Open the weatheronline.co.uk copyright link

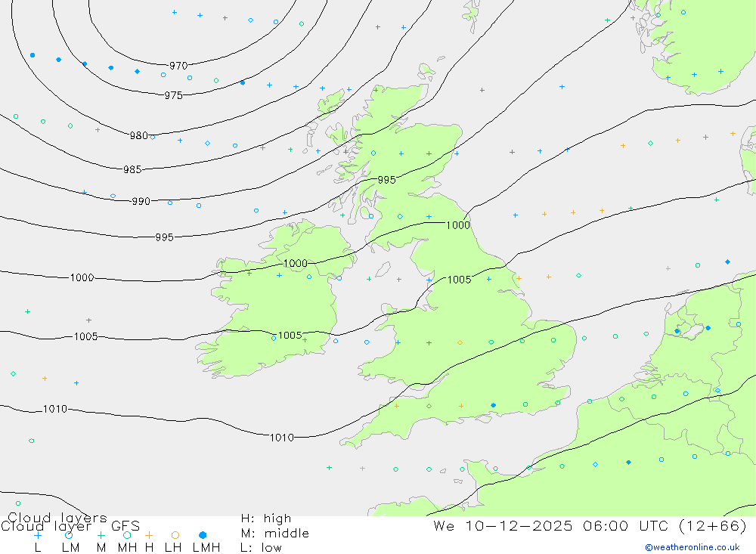tap(692, 547)
